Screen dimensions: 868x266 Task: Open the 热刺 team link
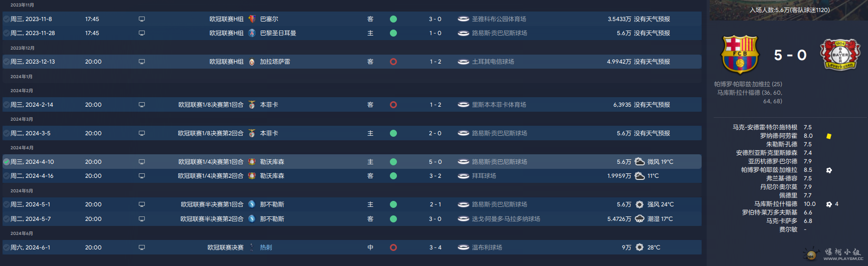tap(266, 247)
